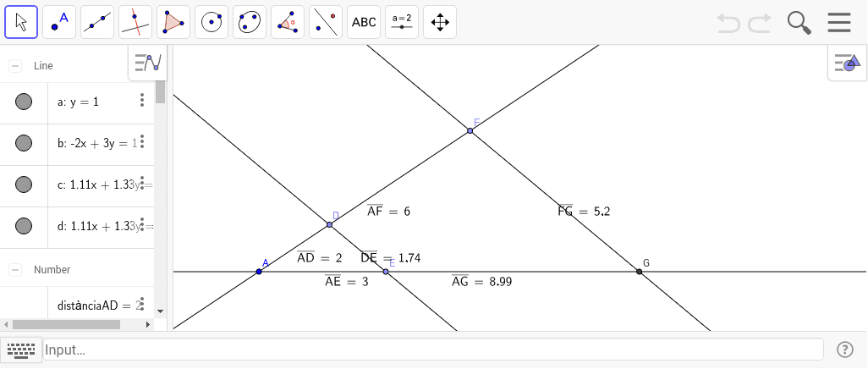Click the Redo arrow
The width and height of the screenshot is (868, 369).
pos(760,23)
